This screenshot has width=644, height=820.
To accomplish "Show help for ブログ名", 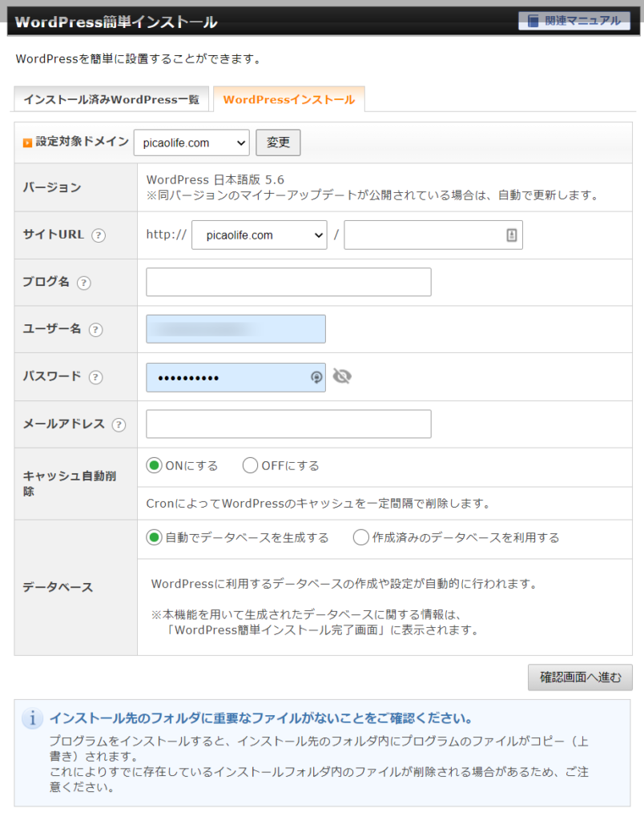I will pyautogui.click(x=84, y=283).
